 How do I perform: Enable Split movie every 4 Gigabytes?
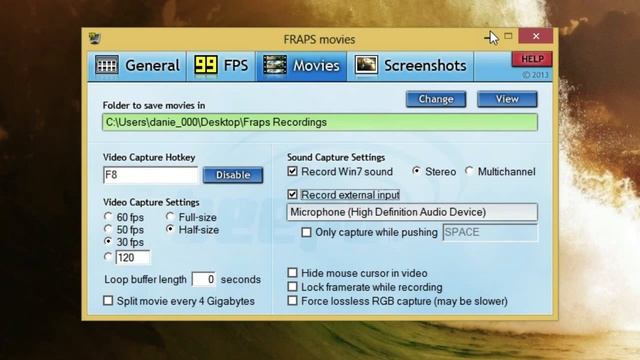coord(108,301)
